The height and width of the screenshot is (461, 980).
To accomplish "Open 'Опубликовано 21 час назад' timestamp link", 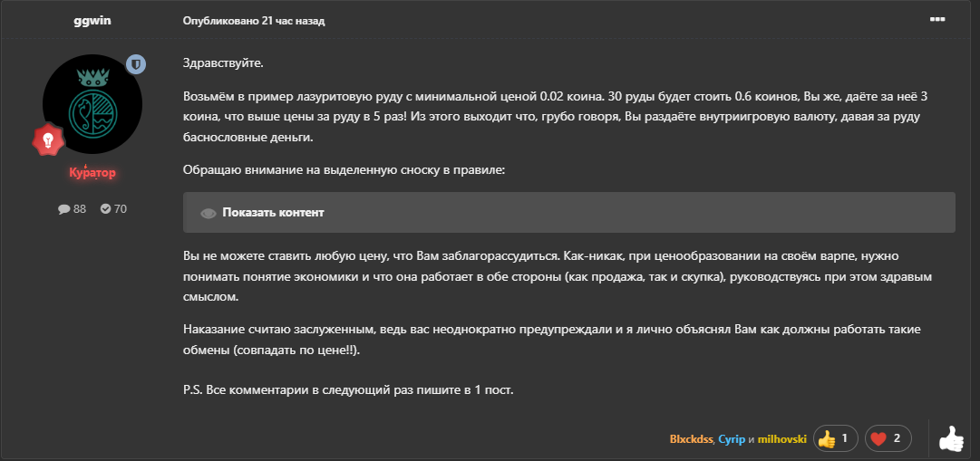I will [254, 21].
